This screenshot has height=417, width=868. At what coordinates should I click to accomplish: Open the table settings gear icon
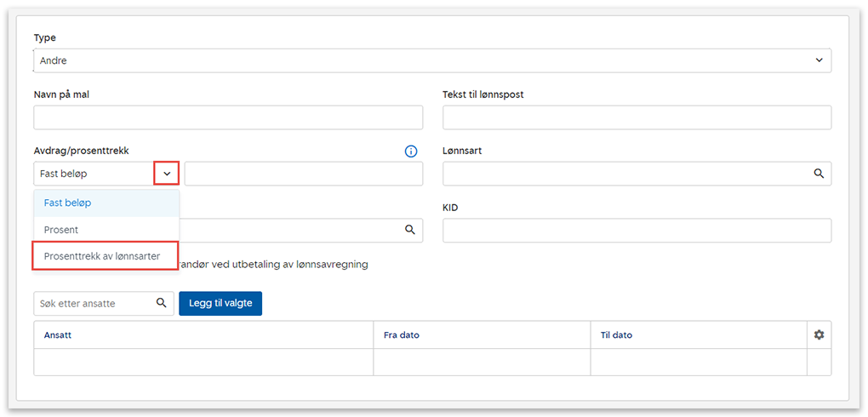coord(819,335)
